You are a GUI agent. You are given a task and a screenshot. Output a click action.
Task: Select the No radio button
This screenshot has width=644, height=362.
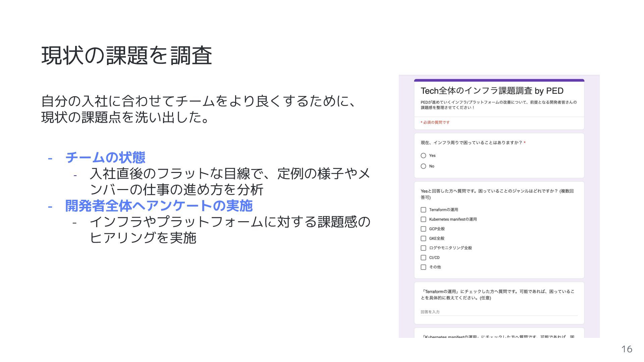pos(423,166)
